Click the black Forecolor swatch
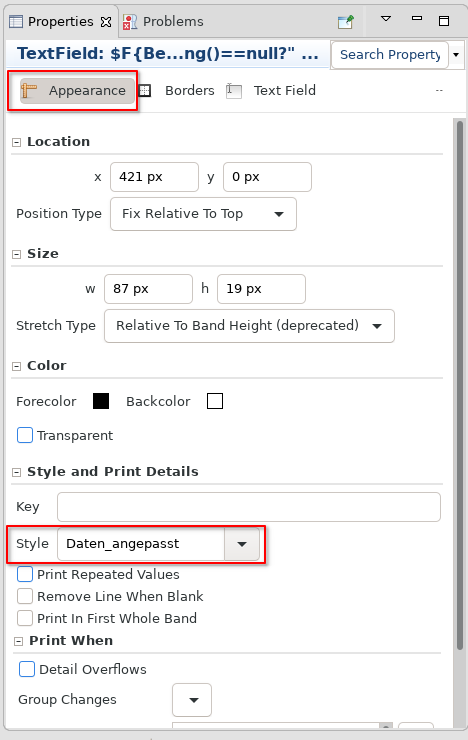The width and height of the screenshot is (468, 740). tap(101, 401)
